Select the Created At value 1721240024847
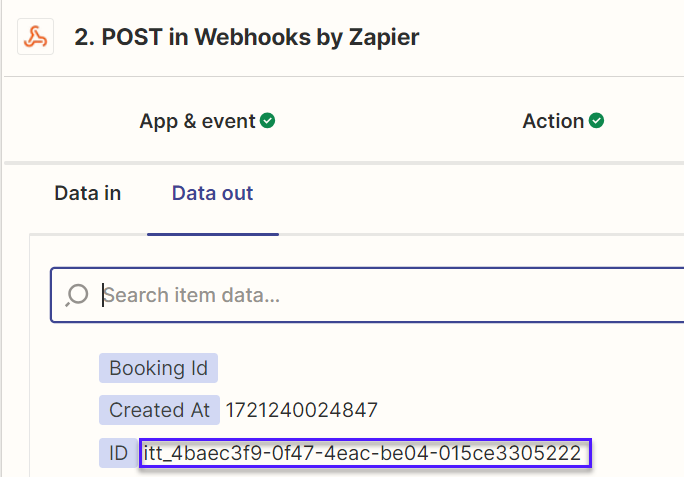 pos(301,410)
